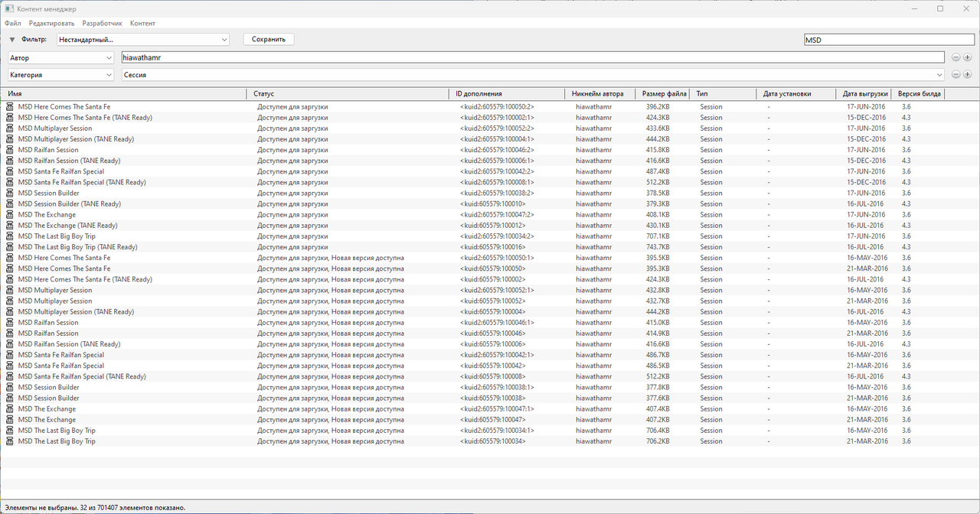
Task: Click the session icon of the 377.8KB Session Builder
Action: pyautogui.click(x=11, y=387)
